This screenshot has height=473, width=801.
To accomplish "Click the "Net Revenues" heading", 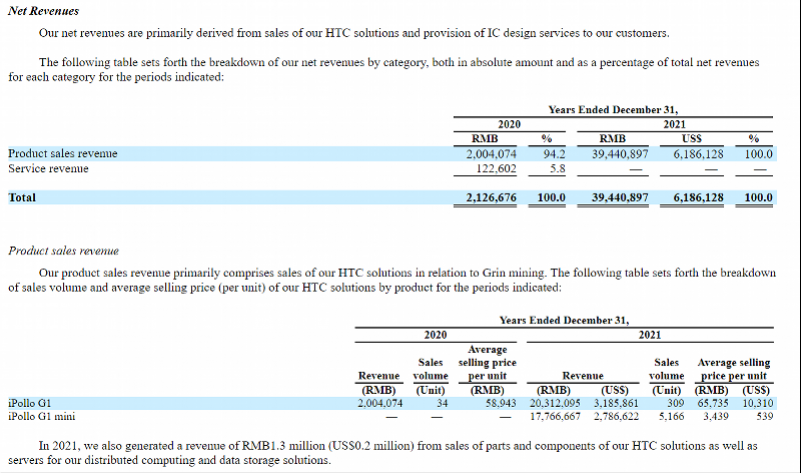I will click(x=43, y=11).
